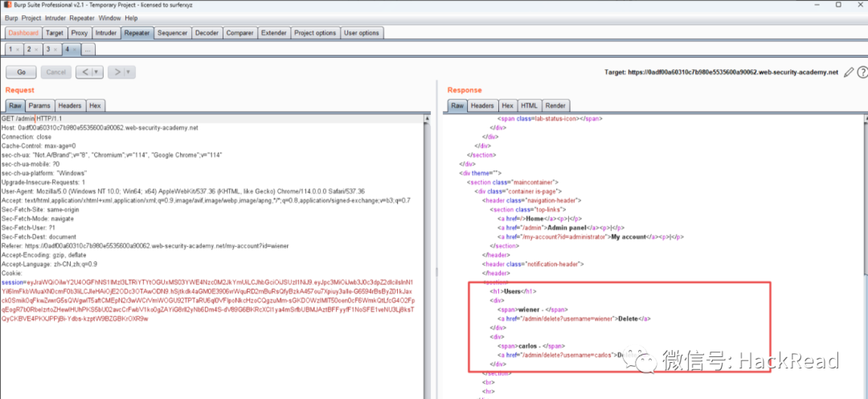Click the edit target pencil icon
Screen dimensions: 868x399
(x=849, y=72)
